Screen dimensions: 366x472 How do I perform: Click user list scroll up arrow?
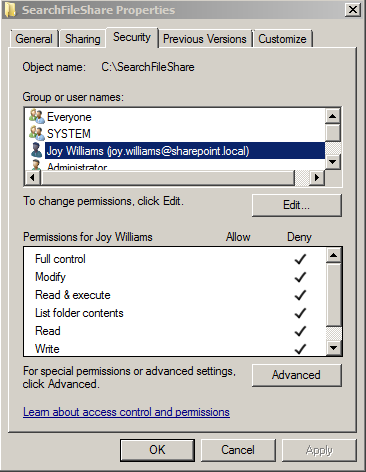pyautogui.click(x=333, y=116)
